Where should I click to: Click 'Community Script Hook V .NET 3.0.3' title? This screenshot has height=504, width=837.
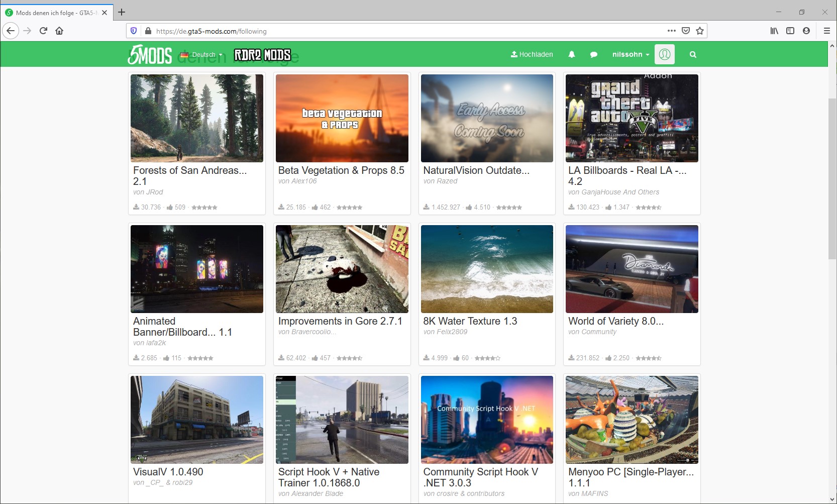(x=481, y=477)
